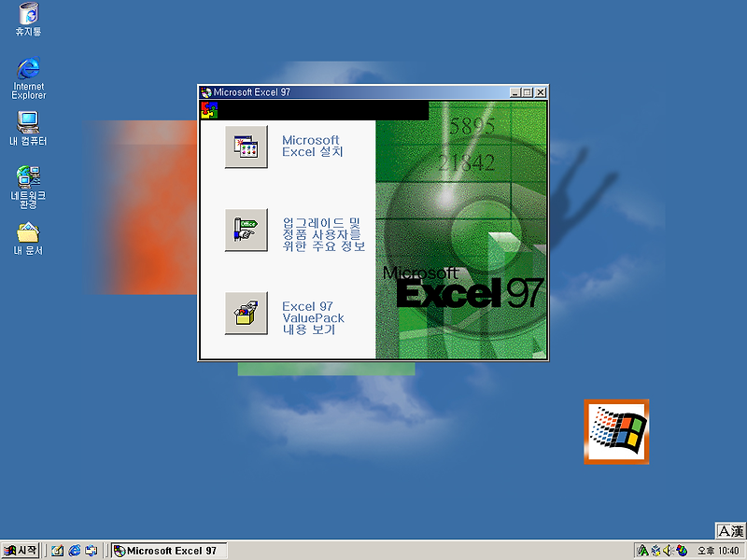Click the speaker volume icon in the system tray
This screenshot has height=560, width=747.
(x=669, y=551)
